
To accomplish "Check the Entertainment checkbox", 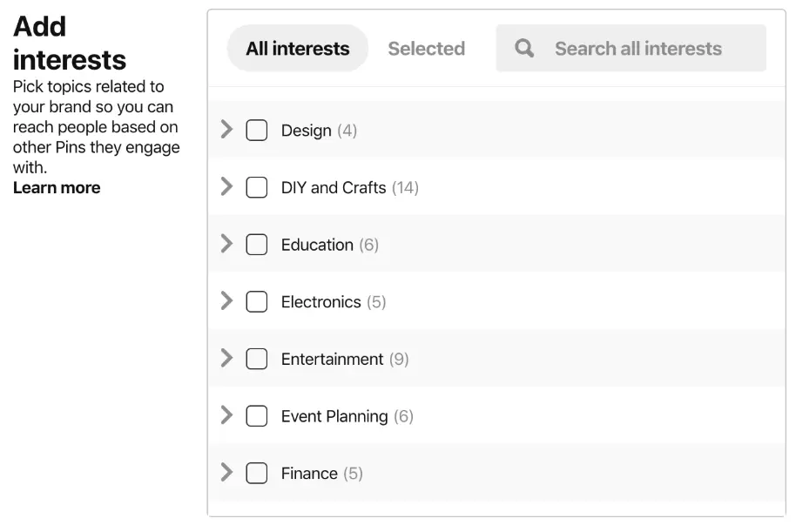I will (256, 359).
